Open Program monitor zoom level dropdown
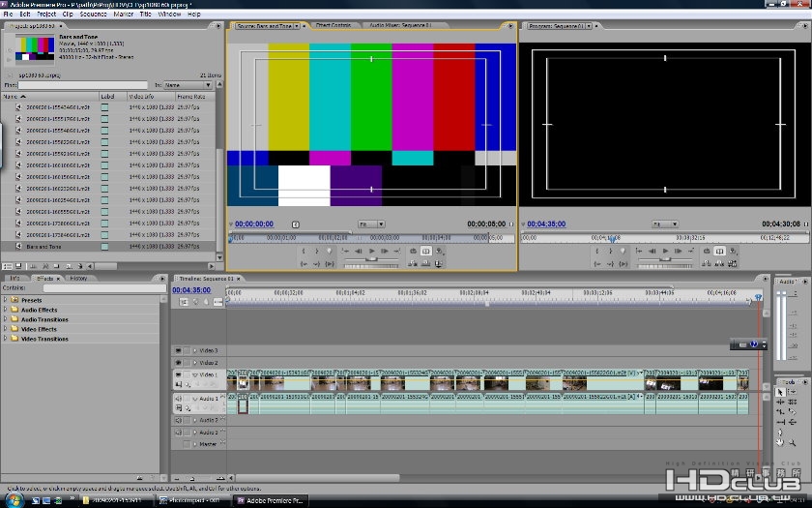 click(x=665, y=224)
